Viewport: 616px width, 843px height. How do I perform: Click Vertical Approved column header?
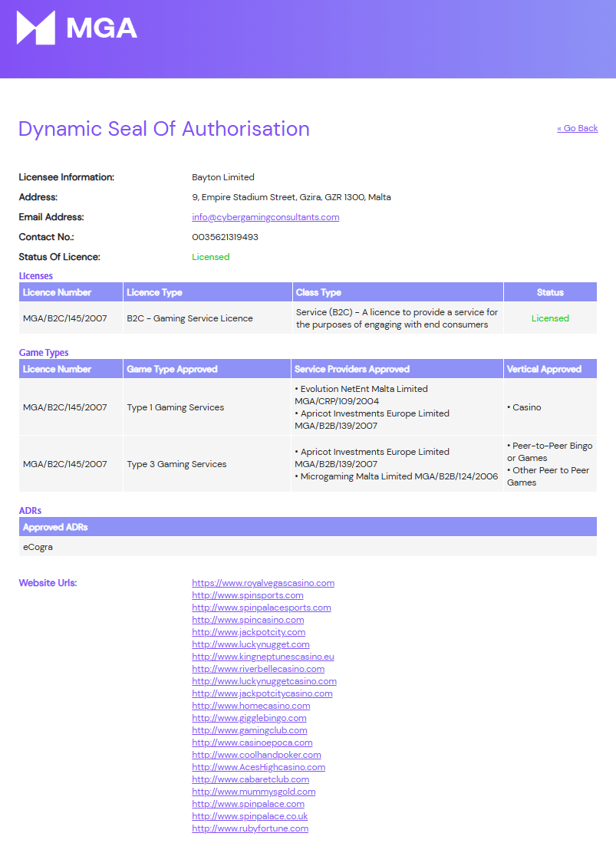(550, 369)
